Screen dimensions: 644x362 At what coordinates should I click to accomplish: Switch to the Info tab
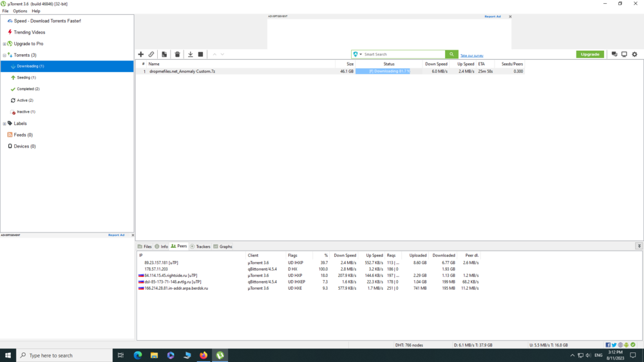pos(162,247)
